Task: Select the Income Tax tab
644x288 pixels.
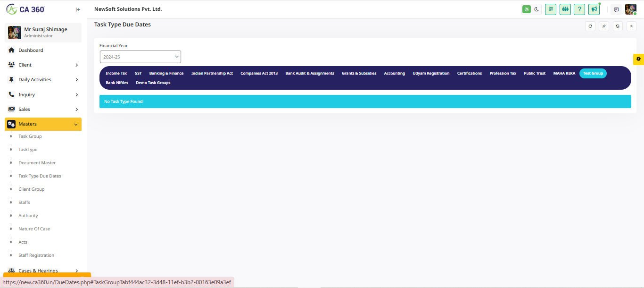Action: click(116, 73)
